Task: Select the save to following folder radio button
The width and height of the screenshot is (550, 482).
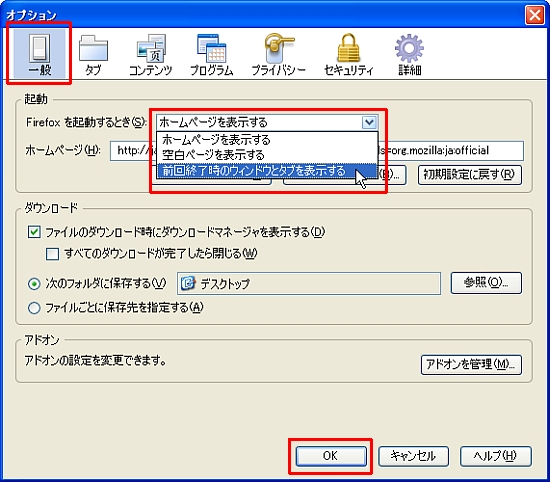Action: 34,283
